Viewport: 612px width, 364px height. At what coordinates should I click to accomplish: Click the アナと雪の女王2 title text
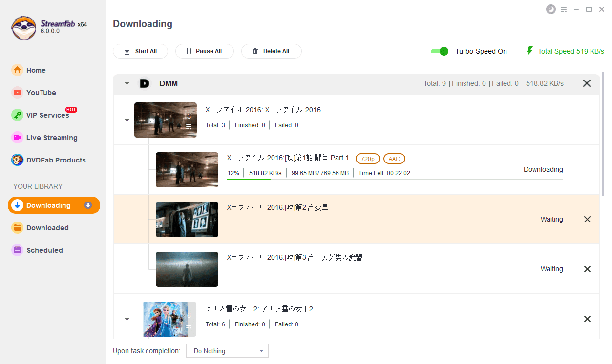[x=259, y=309]
